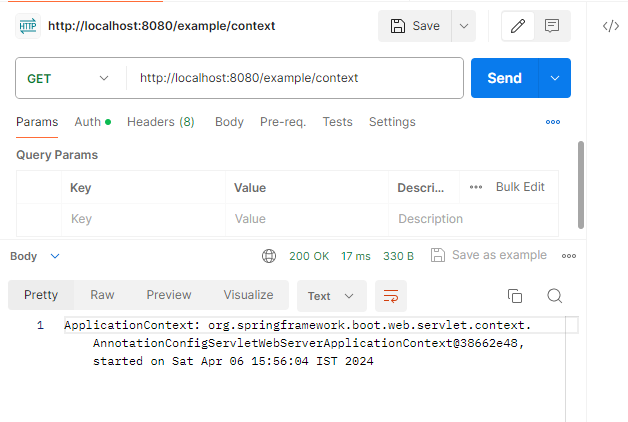This screenshot has height=422, width=628.
Task: Click the globe network icon
Action: pyautogui.click(x=269, y=256)
